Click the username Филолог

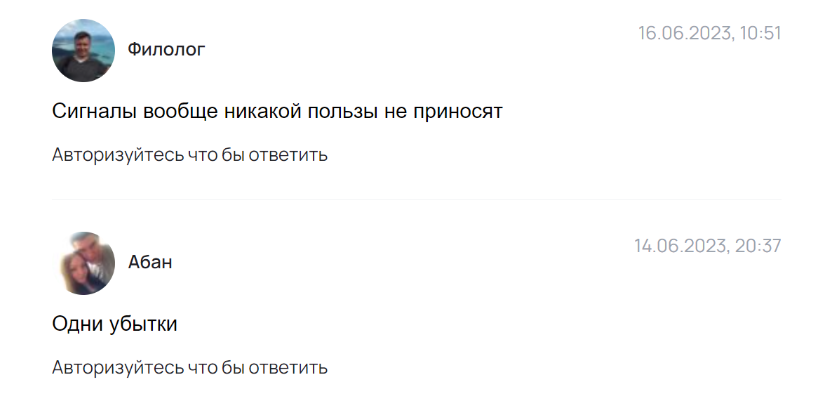[166, 50]
